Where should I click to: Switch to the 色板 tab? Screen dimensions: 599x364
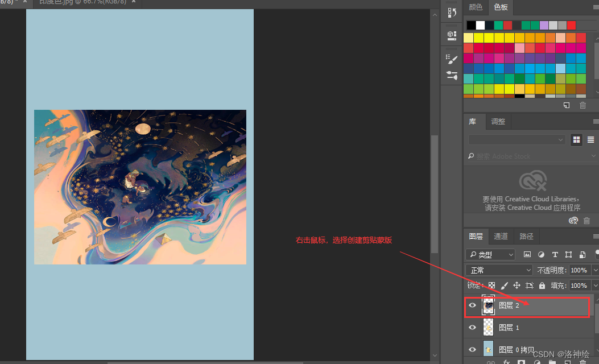coord(501,7)
